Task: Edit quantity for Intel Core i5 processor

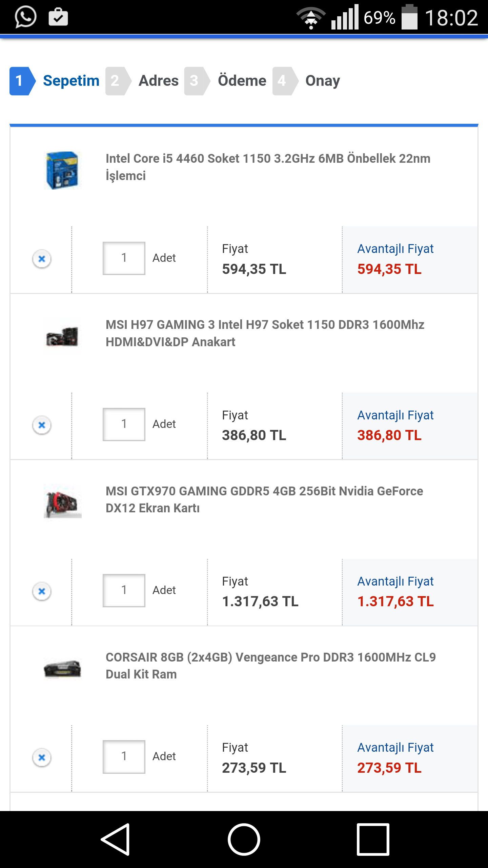Action: point(124,258)
